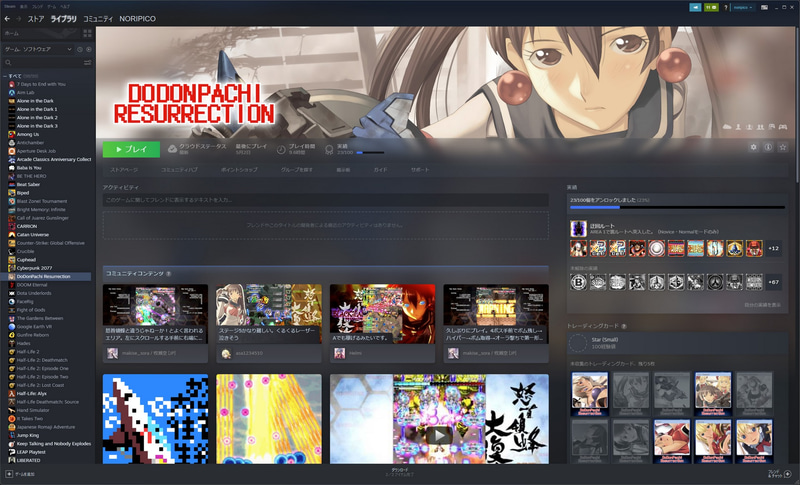Open the グループを探す link
The width and height of the screenshot is (800, 485).
(x=297, y=170)
